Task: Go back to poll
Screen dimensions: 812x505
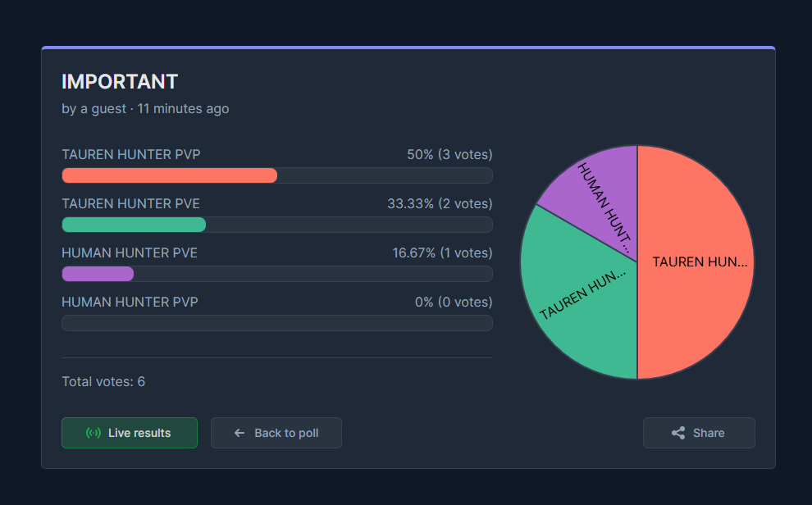Action: (x=276, y=433)
